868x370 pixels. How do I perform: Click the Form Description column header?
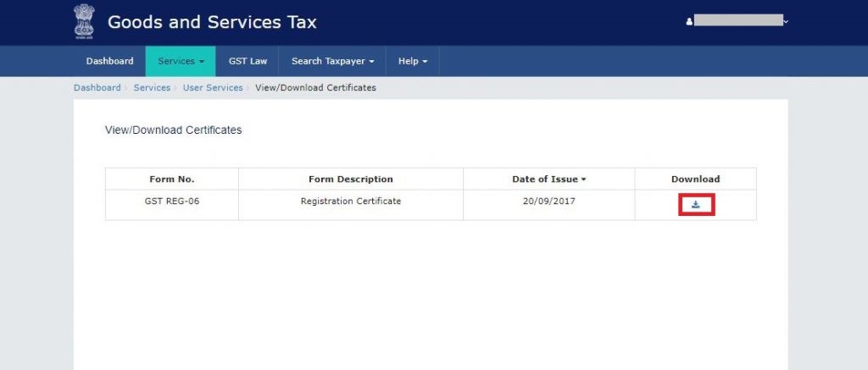click(x=350, y=179)
